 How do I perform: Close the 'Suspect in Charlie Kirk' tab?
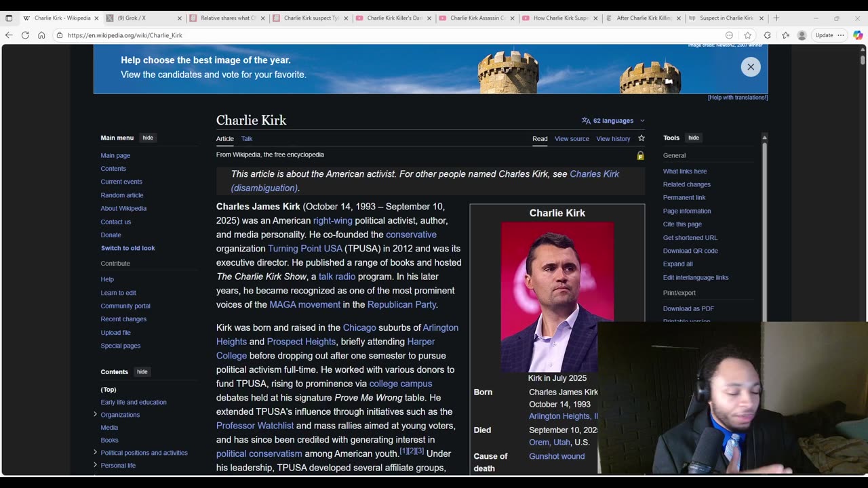762,18
